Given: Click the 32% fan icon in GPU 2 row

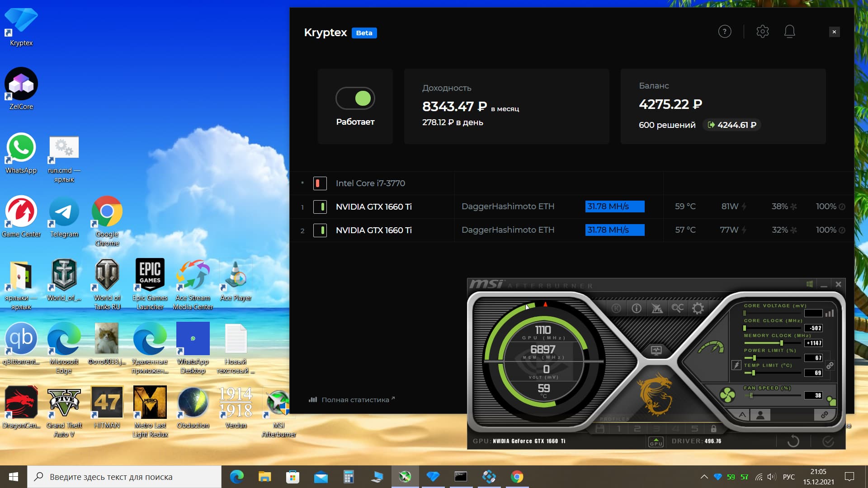Looking at the screenshot, I should tap(793, 230).
